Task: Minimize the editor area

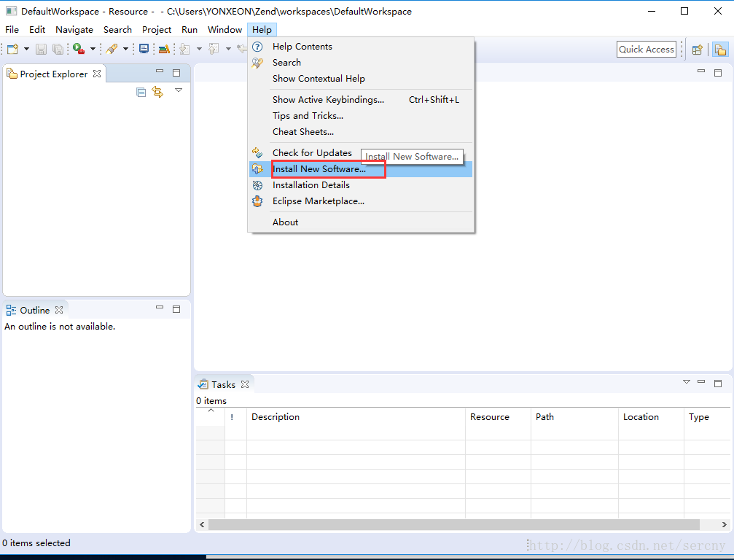Action: tap(701, 71)
